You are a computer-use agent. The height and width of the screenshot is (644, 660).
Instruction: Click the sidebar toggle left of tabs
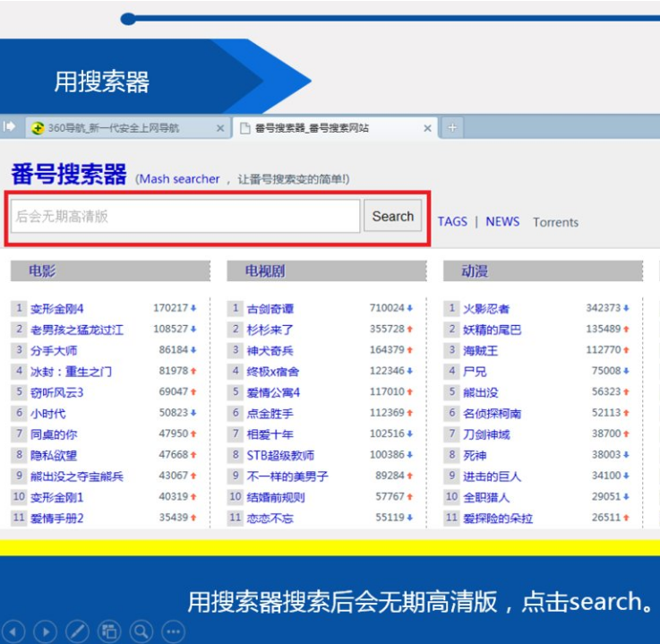[9, 127]
